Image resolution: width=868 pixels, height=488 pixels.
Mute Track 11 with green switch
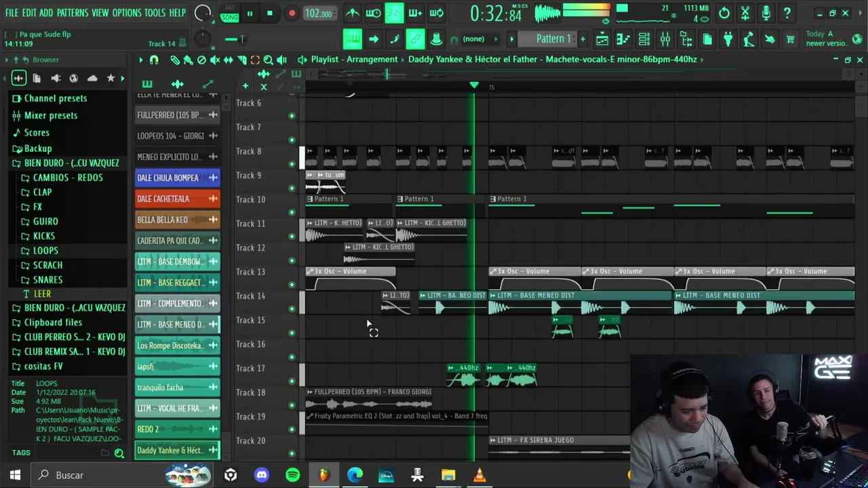[x=292, y=237]
